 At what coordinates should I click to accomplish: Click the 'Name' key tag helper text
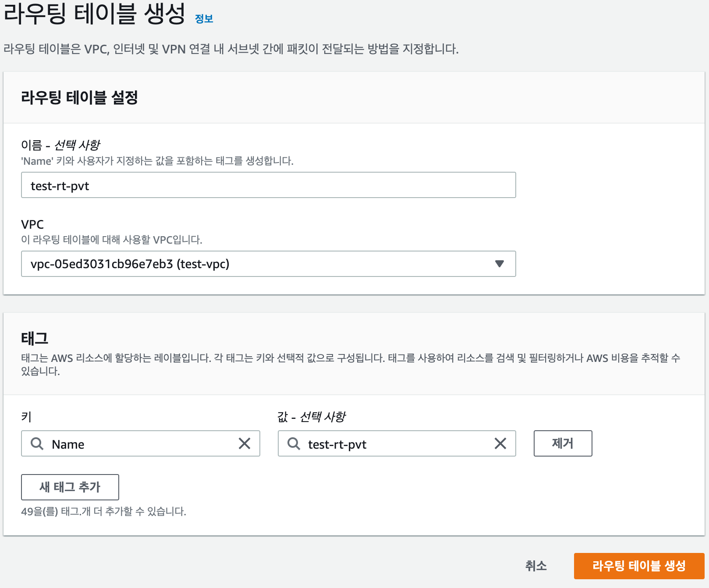tap(157, 161)
